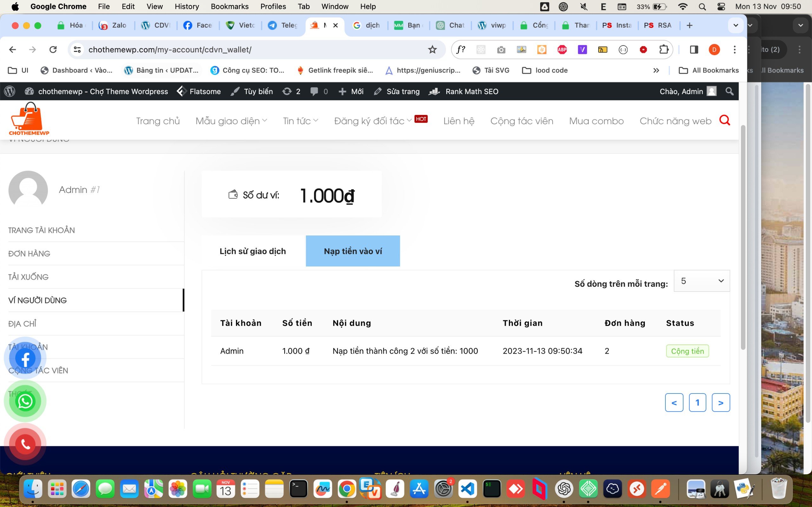The image size is (812, 507).
Task: Open the AdBlock Plus extension icon
Action: 562,50
